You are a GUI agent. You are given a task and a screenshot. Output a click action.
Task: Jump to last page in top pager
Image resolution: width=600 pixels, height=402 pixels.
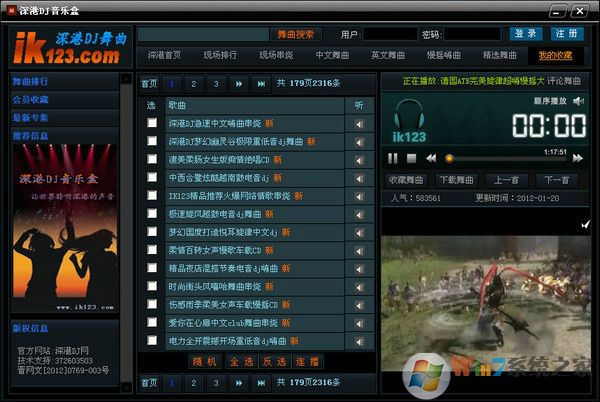coord(261,84)
